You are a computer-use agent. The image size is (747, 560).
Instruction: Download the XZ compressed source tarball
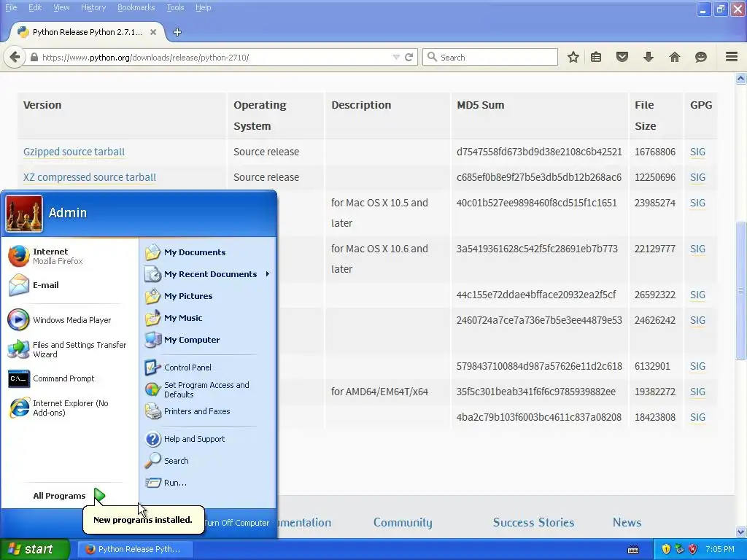point(90,177)
